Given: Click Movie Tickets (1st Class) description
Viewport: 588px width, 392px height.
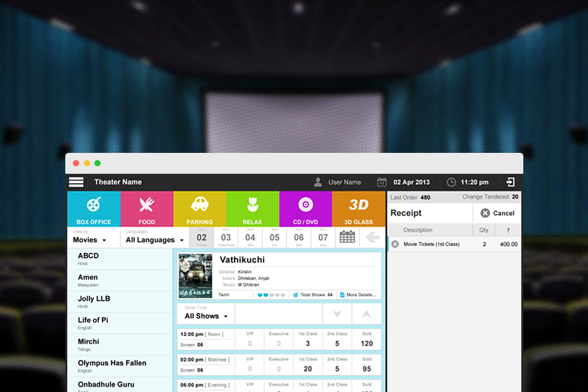Looking at the screenshot, I should click(x=431, y=244).
